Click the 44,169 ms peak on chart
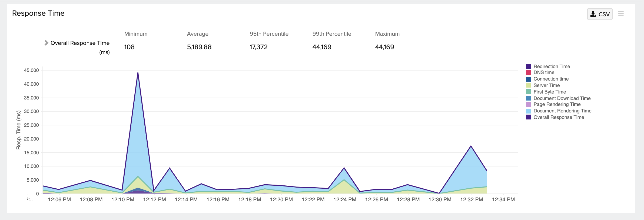The image size is (644, 220). pyautogui.click(x=138, y=73)
